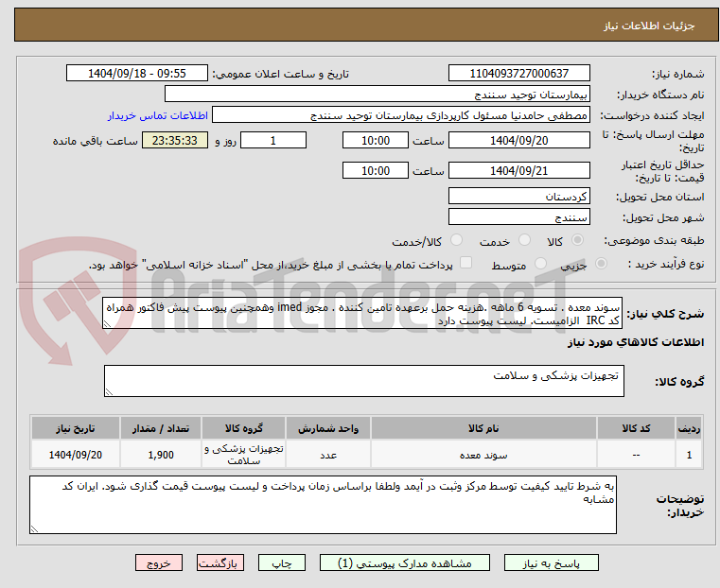Click the page title 'جزئیات اطلاعات نیاز'
This screenshot has height=588, width=720.
[x=649, y=26]
